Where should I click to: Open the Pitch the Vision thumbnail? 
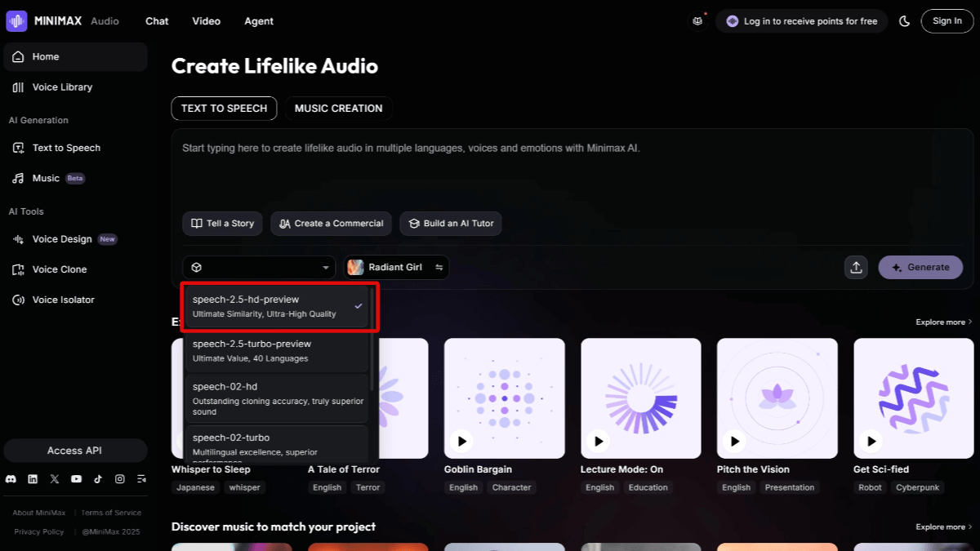click(x=777, y=398)
